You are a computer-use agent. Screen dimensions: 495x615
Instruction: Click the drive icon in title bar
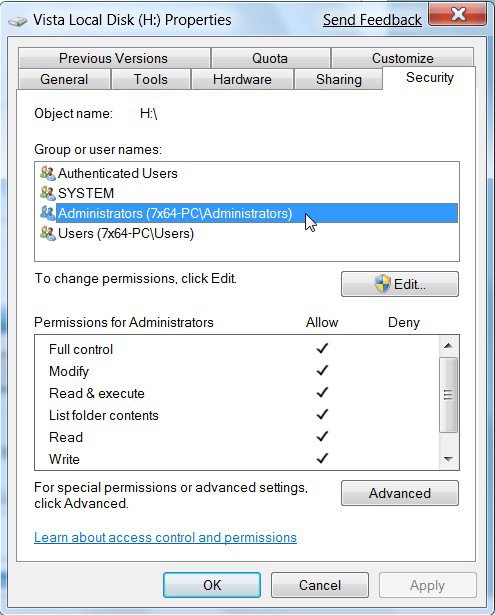pos(17,20)
